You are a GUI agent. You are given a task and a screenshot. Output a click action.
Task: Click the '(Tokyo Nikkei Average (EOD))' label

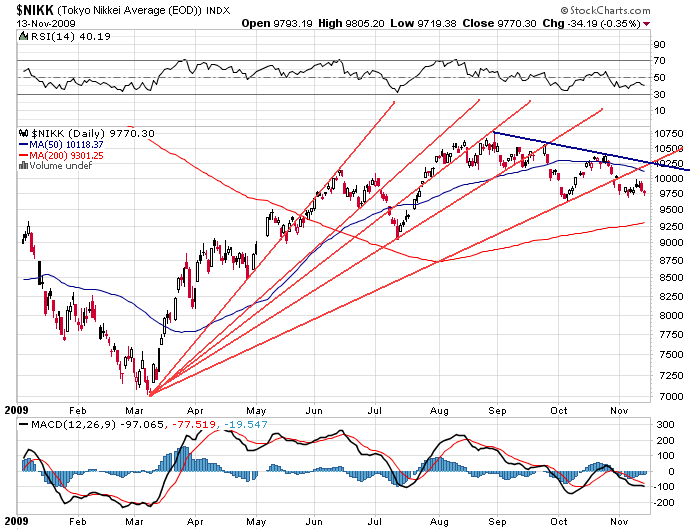coord(130,10)
